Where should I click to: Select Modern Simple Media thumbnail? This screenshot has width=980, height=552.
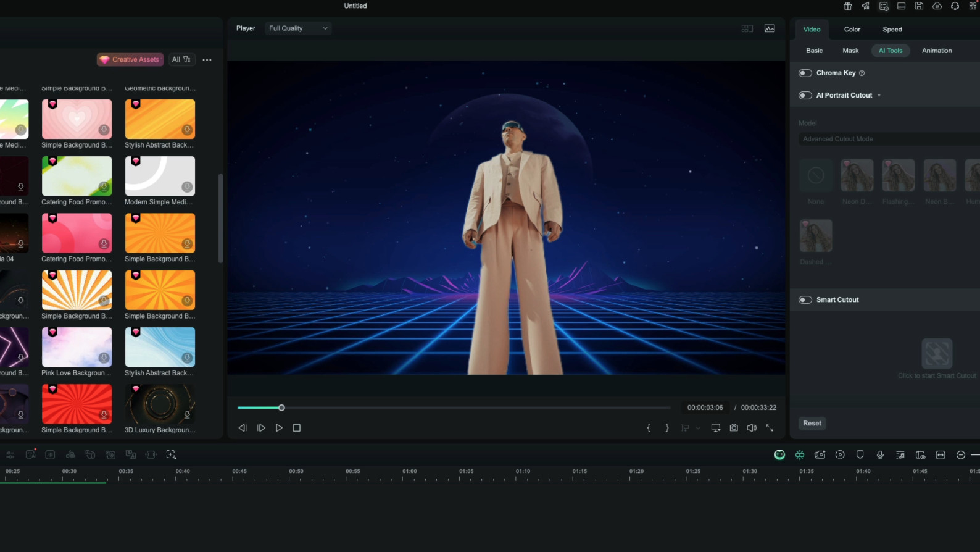160,176
